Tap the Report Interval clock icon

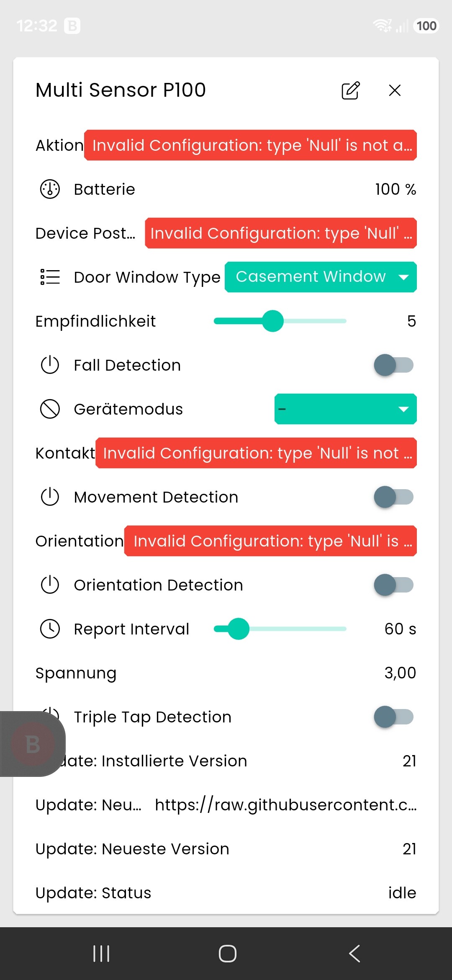tap(50, 629)
